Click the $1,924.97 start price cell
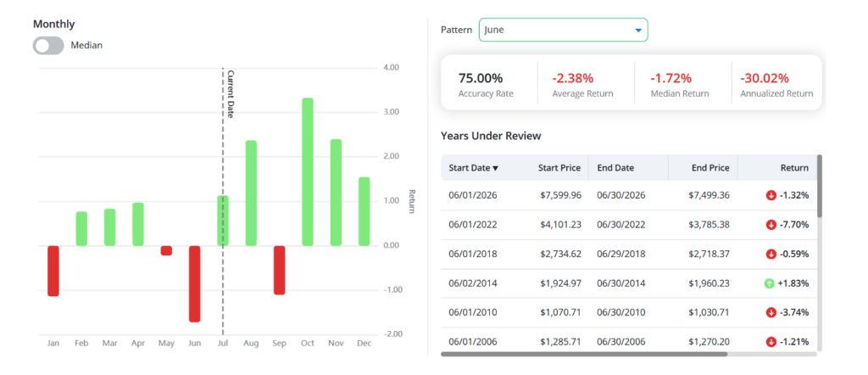The image size is (868, 375). tap(561, 283)
